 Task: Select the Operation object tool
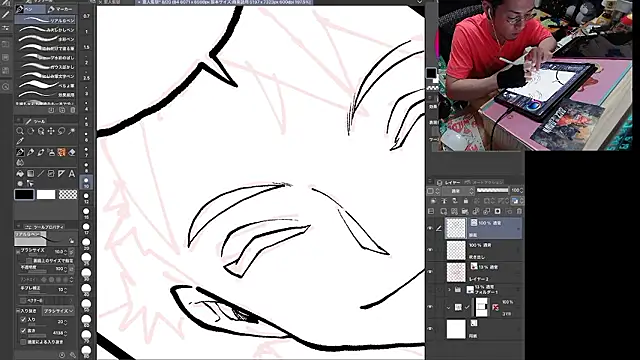(x=41, y=131)
